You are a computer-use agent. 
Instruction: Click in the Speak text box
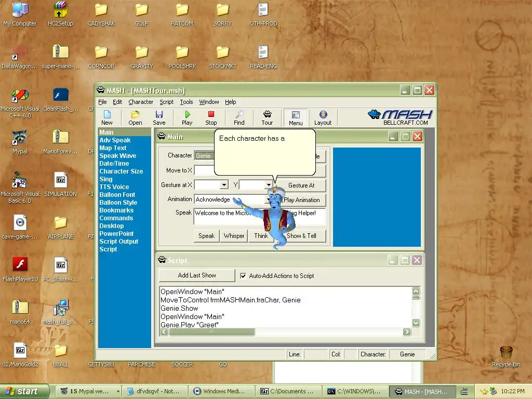(x=260, y=217)
